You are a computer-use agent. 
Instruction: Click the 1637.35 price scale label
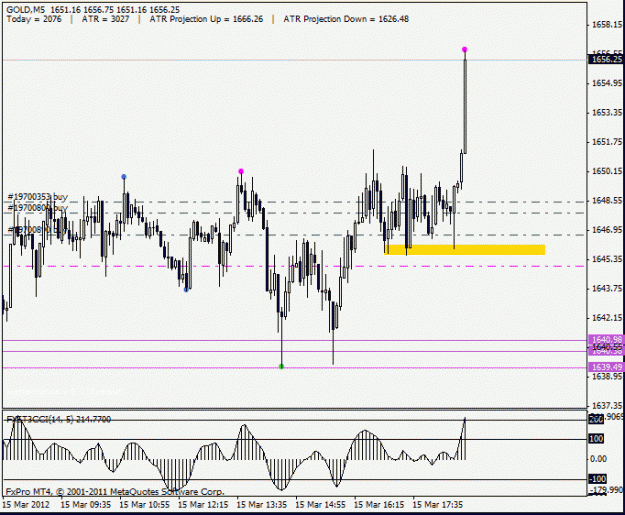click(x=607, y=405)
